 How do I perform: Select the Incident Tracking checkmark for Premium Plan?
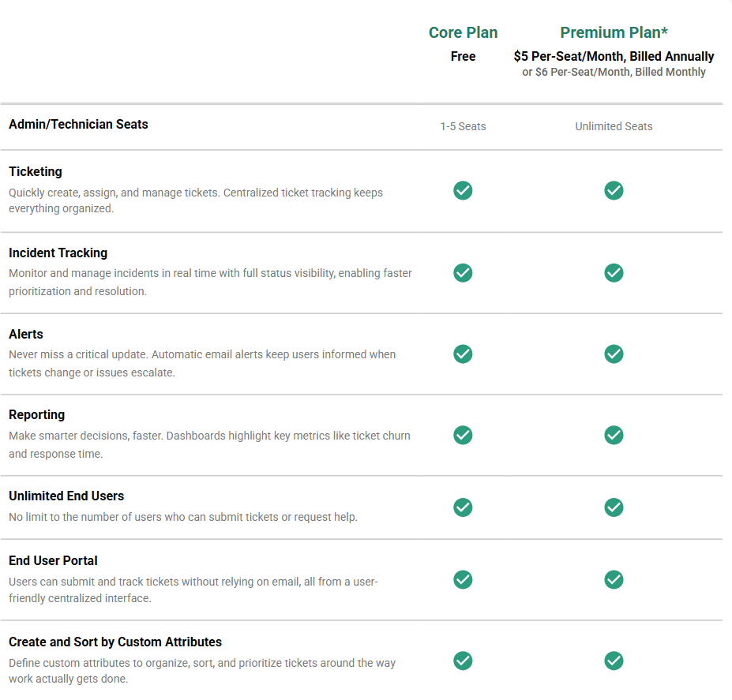click(614, 272)
